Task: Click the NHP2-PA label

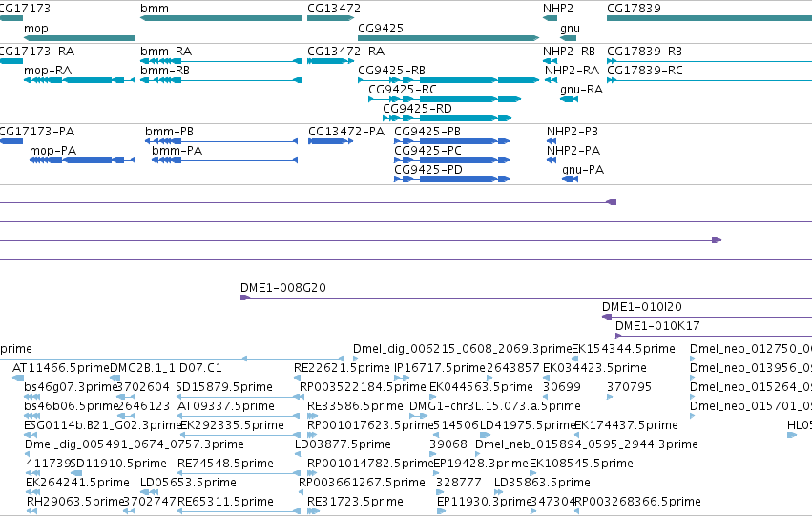Action: (573, 151)
